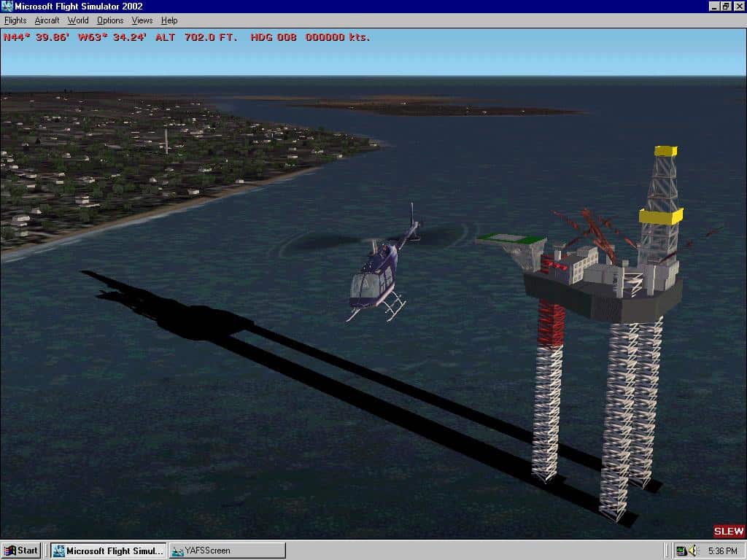This screenshot has width=747, height=560.
Task: Click the system monitor tray icon
Action: [681, 551]
